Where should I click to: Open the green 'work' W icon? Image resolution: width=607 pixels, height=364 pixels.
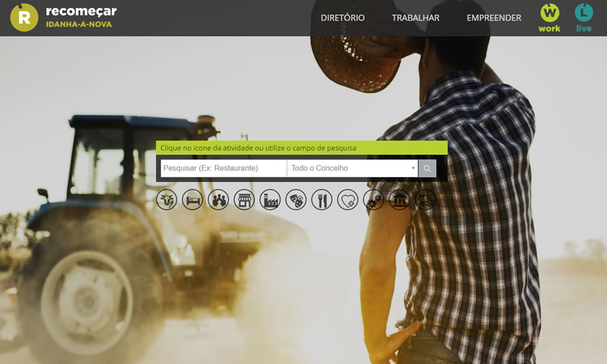click(x=550, y=18)
